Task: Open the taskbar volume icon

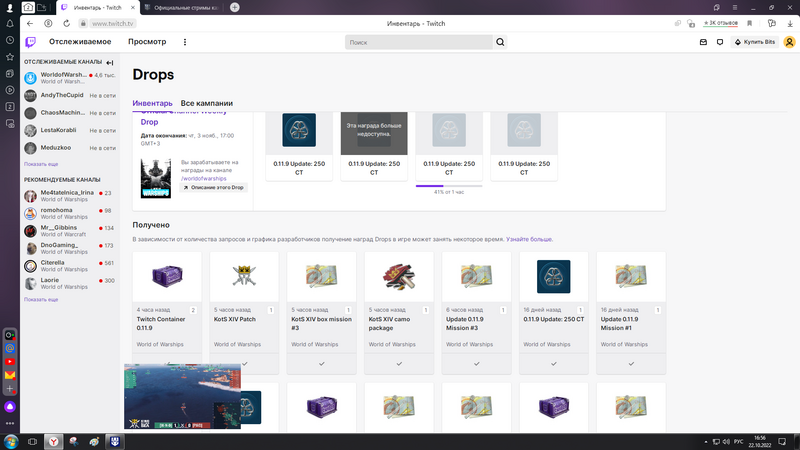Action: pyautogui.click(x=726, y=442)
